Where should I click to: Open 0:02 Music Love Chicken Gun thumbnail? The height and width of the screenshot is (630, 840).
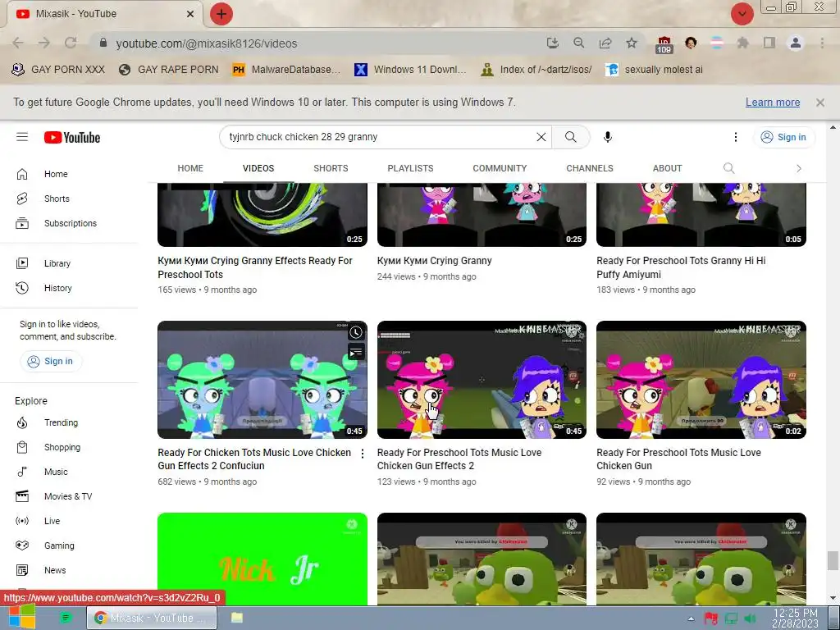point(701,380)
